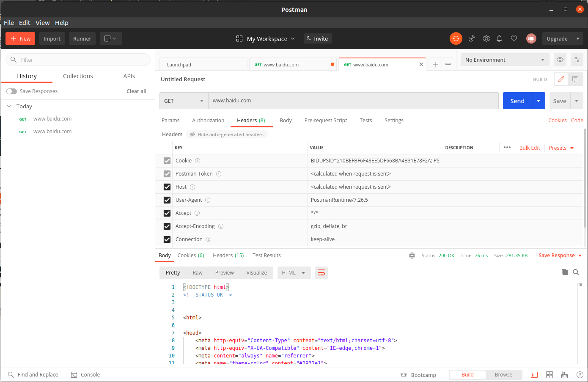588x382 pixels.
Task: Search the response with magnifier icon
Action: [x=576, y=272]
